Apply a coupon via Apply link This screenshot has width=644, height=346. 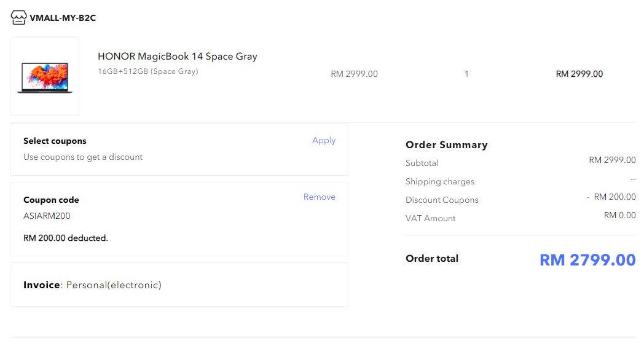323,140
